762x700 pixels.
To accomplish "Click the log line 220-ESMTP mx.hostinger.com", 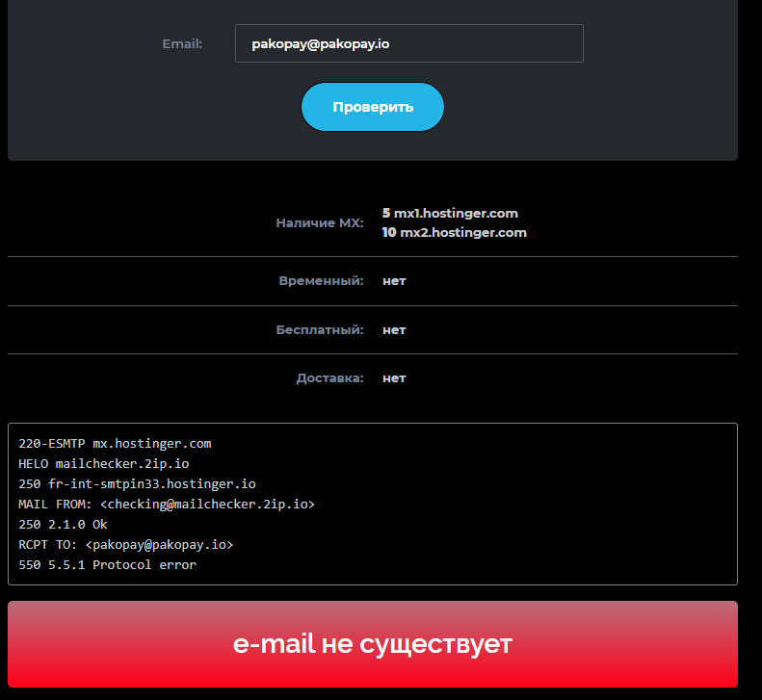I will click(x=116, y=444).
